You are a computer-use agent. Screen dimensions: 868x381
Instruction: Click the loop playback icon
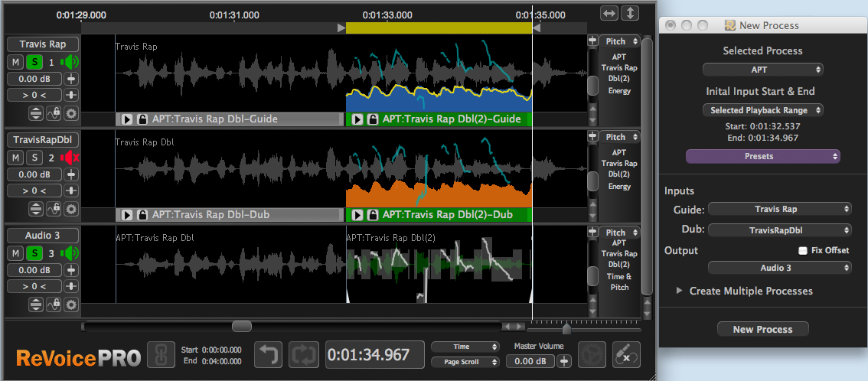pos(302,355)
